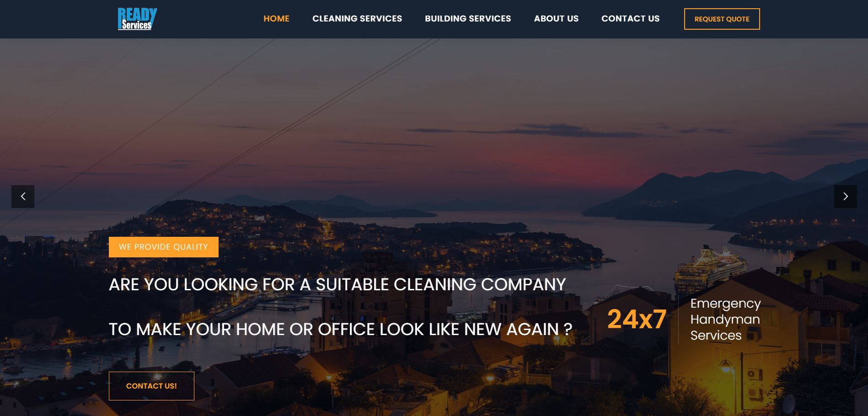This screenshot has width=868, height=416.
Task: Open the Cleaning Services menu
Action: click(357, 19)
